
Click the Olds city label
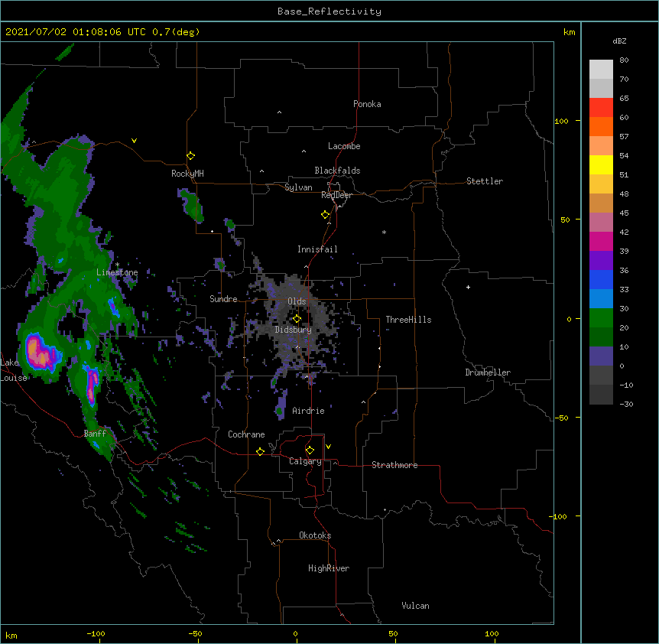coord(297,301)
